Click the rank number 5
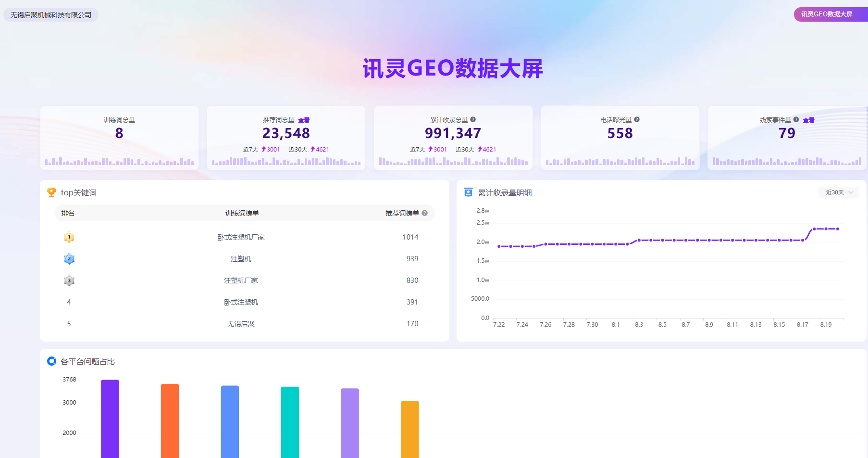 click(x=69, y=324)
